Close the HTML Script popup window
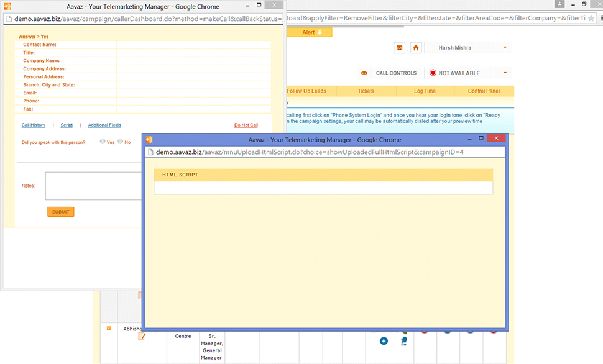603x364 pixels. tap(496, 138)
